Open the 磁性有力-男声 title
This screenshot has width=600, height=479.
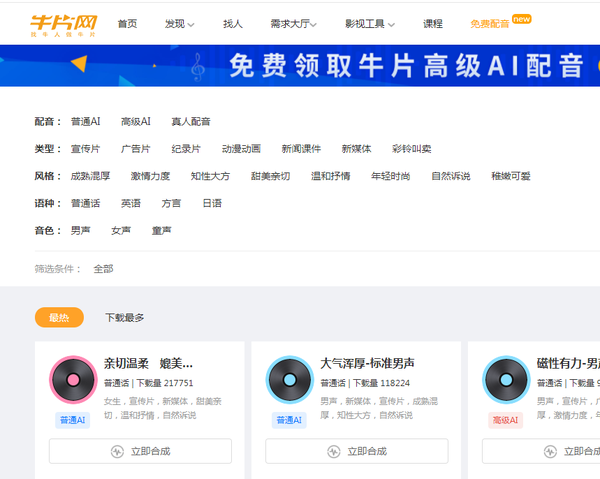coord(568,363)
